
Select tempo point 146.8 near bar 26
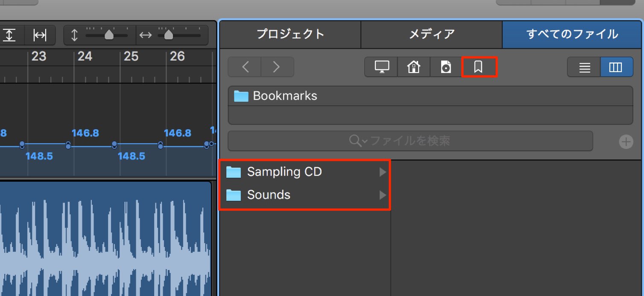(x=178, y=133)
